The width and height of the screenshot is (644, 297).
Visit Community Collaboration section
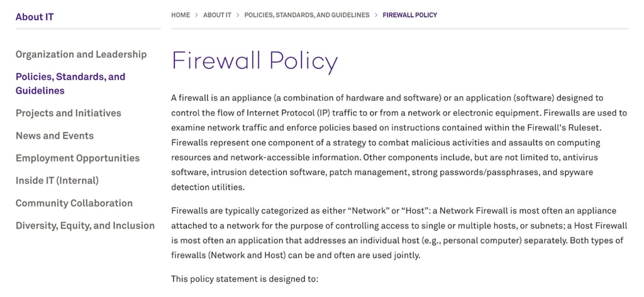[x=74, y=203]
